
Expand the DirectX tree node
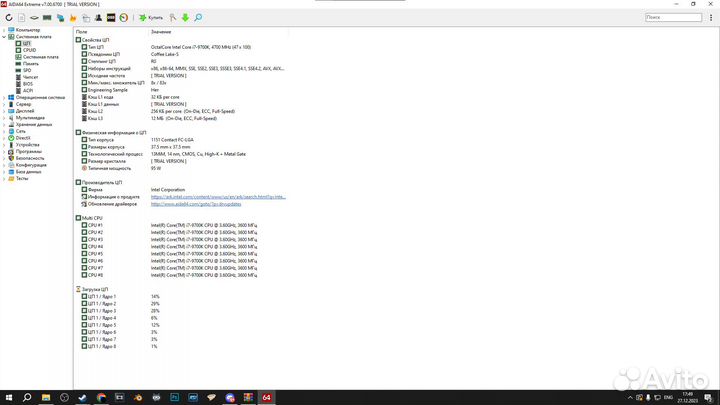pyautogui.click(x=4, y=138)
